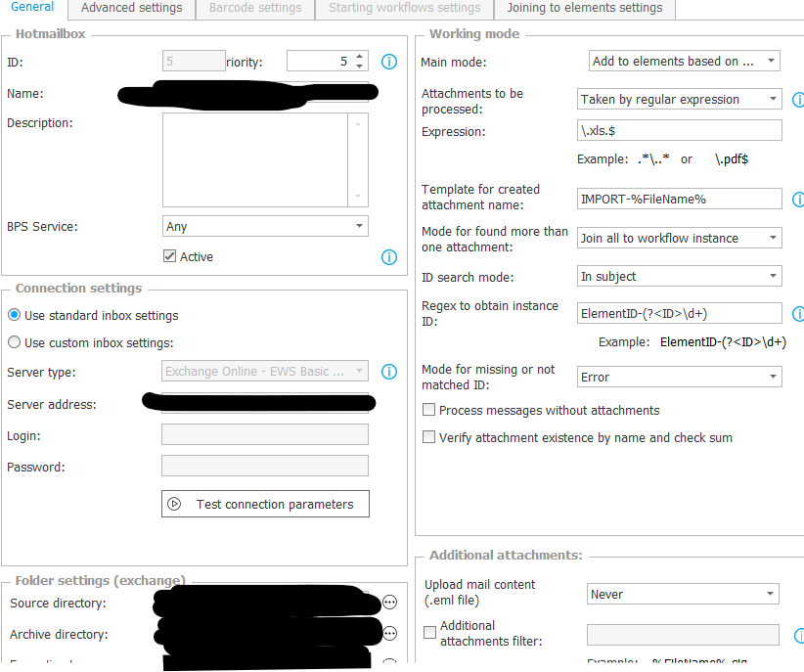The width and height of the screenshot is (804, 672).
Task: Click ellipsis button for Source directory
Action: [x=389, y=603]
